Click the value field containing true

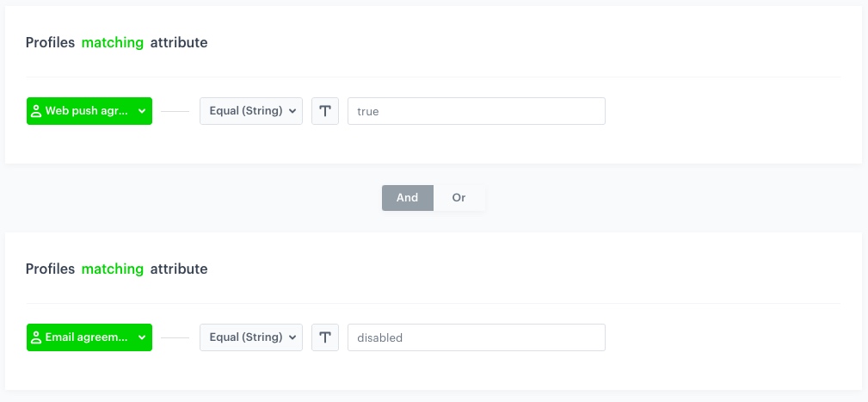[477, 111]
